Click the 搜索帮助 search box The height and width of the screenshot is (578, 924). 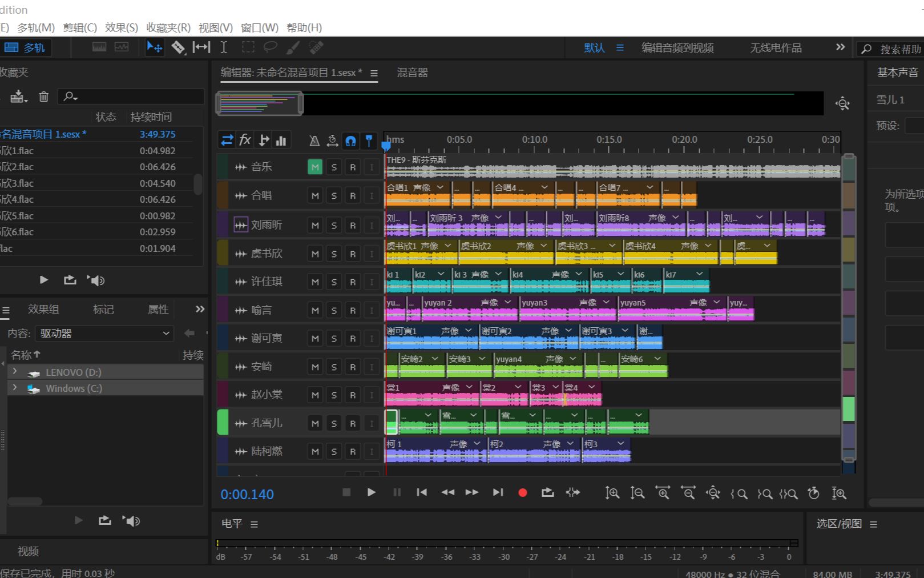[x=890, y=49]
